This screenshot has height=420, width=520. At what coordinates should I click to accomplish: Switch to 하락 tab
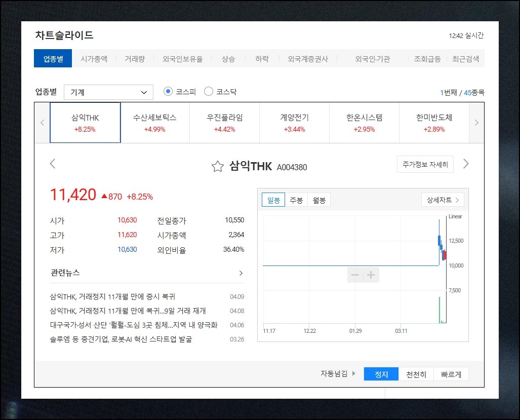[x=262, y=59]
